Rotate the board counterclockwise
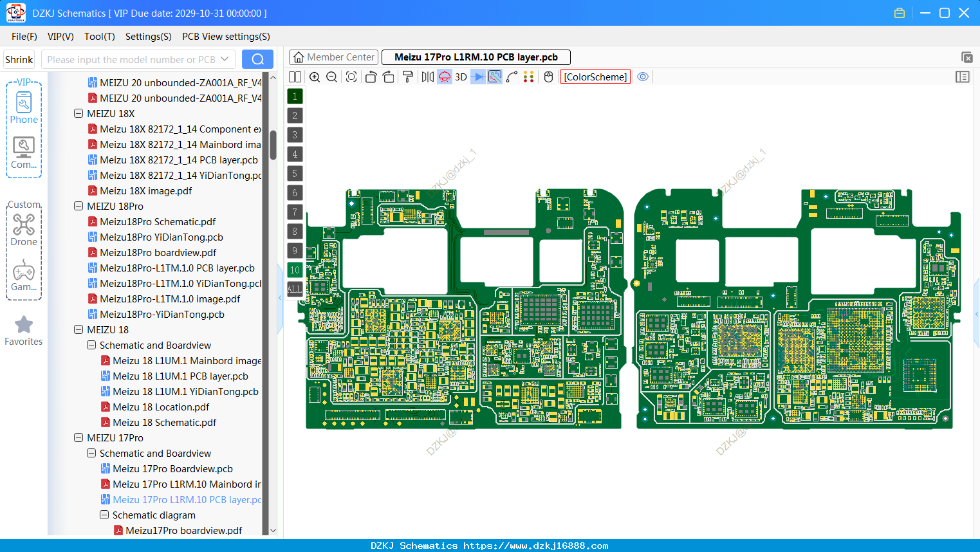The width and height of the screenshot is (980, 552). coord(371,77)
